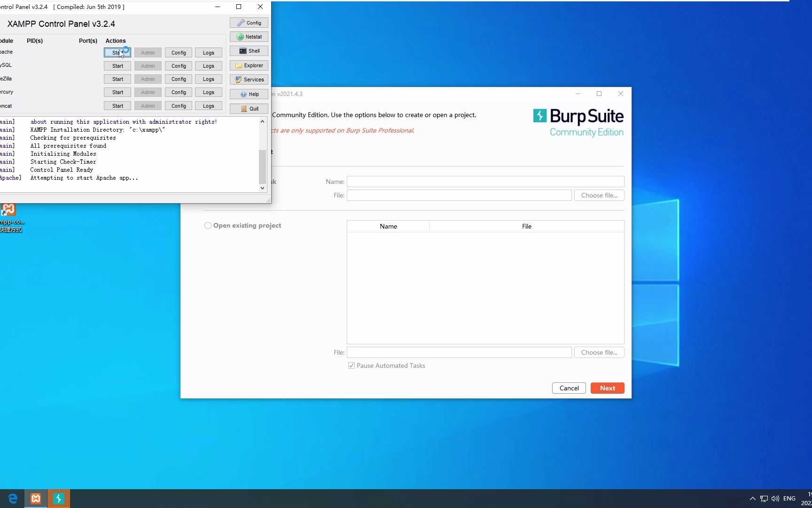
Task: Launch Shell from XAMPP panel
Action: (249, 51)
